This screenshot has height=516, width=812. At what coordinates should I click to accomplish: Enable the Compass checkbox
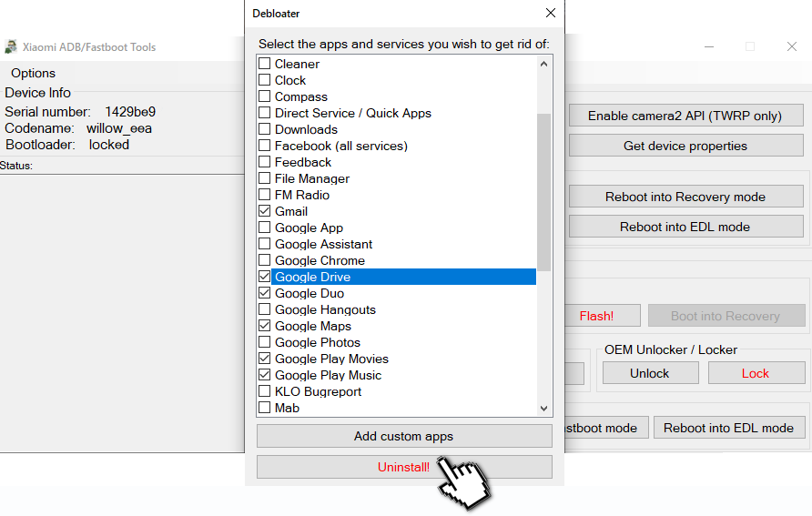click(264, 96)
